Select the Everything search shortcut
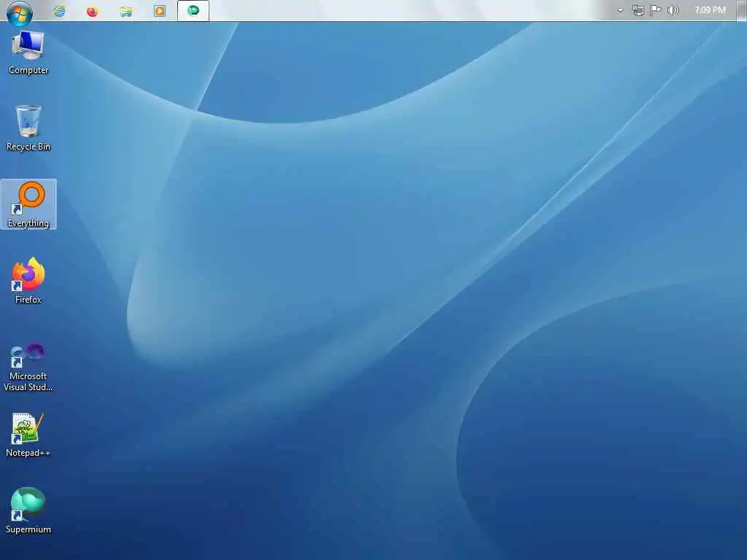The width and height of the screenshot is (747, 560). point(28,204)
